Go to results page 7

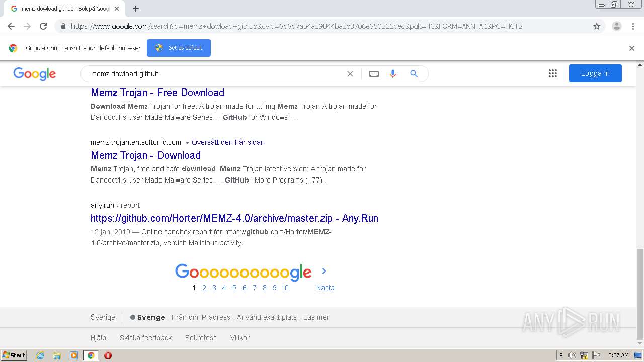click(255, 288)
